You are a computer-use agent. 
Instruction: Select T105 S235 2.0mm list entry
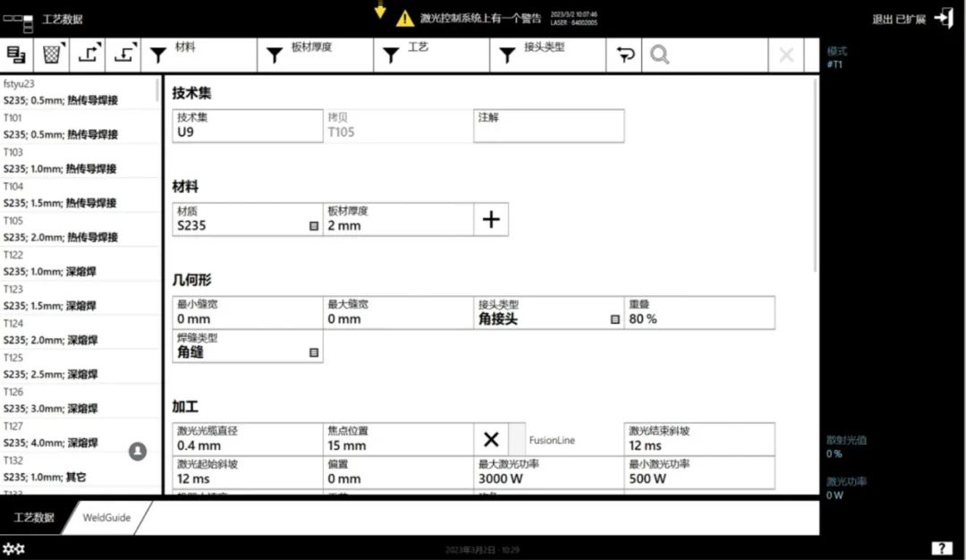pyautogui.click(x=80, y=229)
